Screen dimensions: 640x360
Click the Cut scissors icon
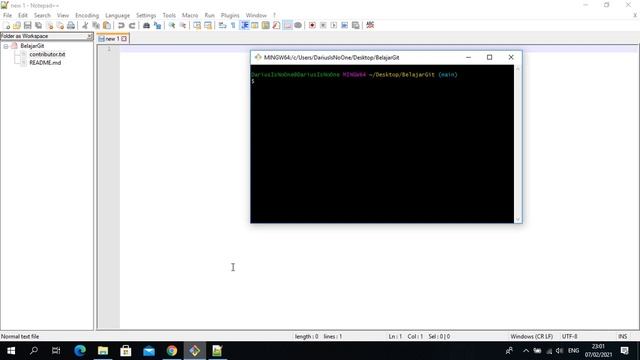click(x=85, y=25)
